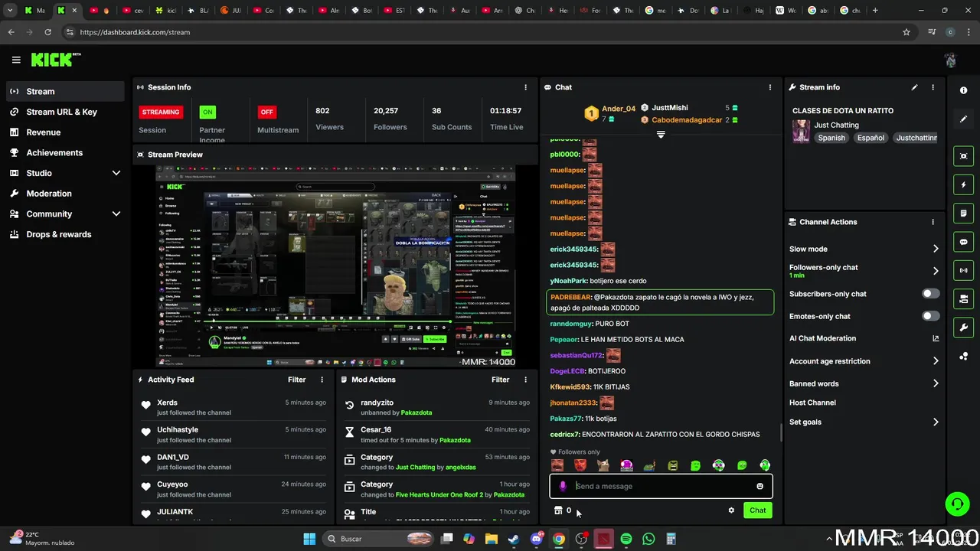Go to Revenue in sidebar
Screen dimensions: 980x551
pos(66,132)
